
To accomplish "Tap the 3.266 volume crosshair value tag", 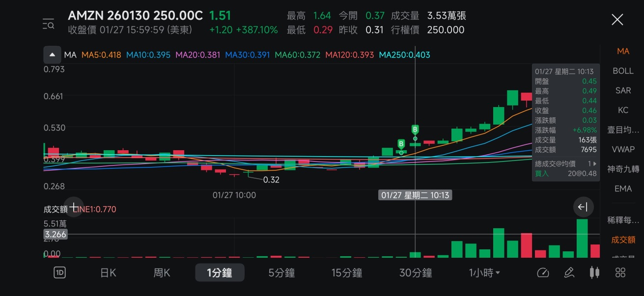I will pyautogui.click(x=55, y=235).
